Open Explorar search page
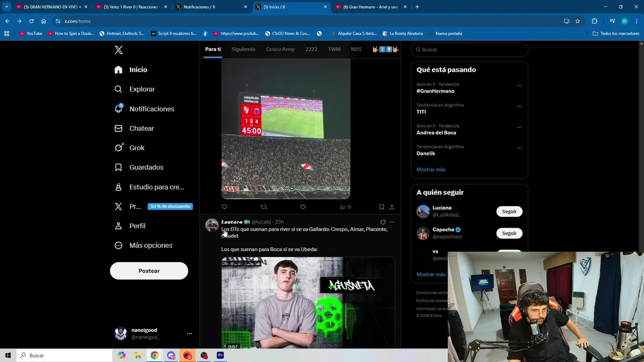644x362 pixels. pyautogui.click(x=134, y=89)
